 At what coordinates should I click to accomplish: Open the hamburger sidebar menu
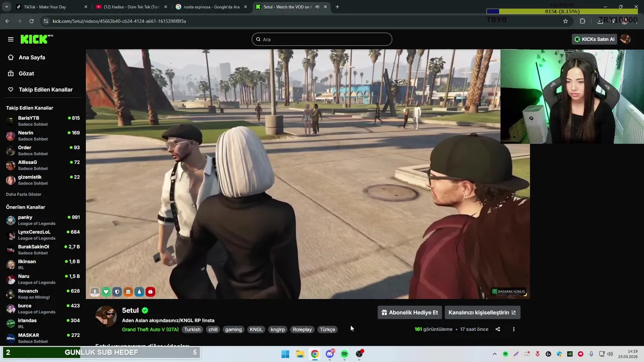pos(11,39)
